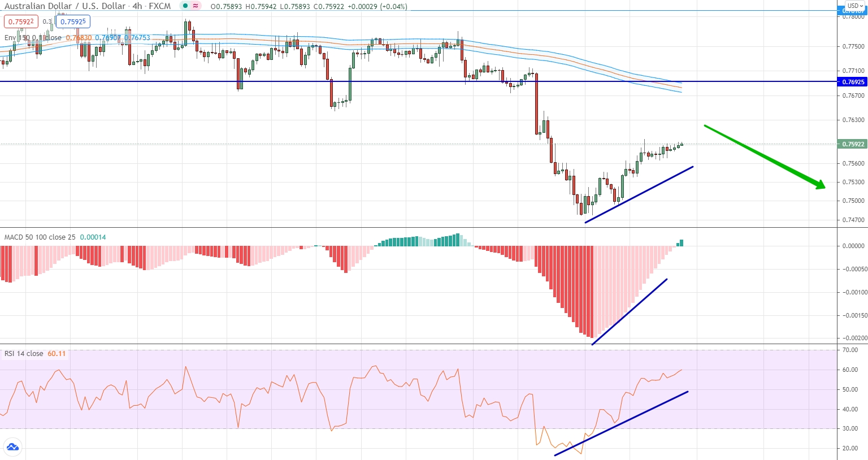868x460 pixels.
Task: Click the 0.78000 price scale value
Action: [853, 16]
